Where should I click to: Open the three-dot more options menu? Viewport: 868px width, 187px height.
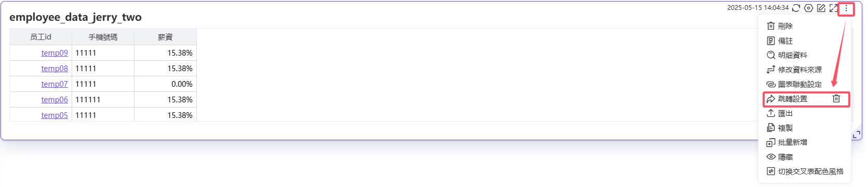[846, 8]
